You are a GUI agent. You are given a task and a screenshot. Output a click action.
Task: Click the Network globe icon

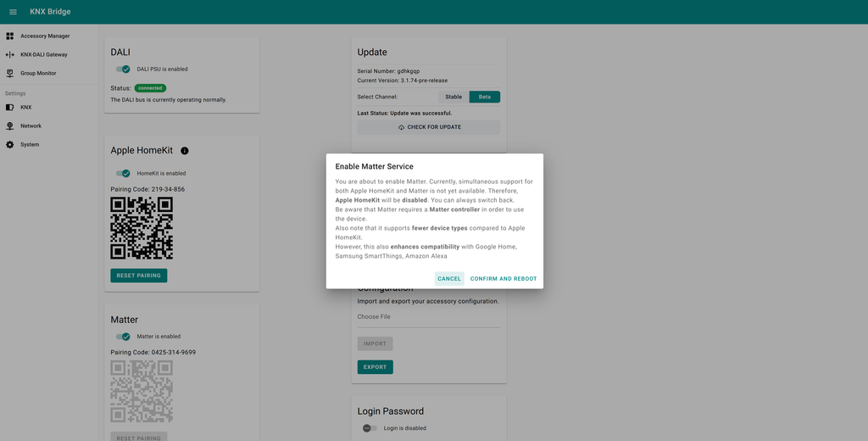pos(9,126)
